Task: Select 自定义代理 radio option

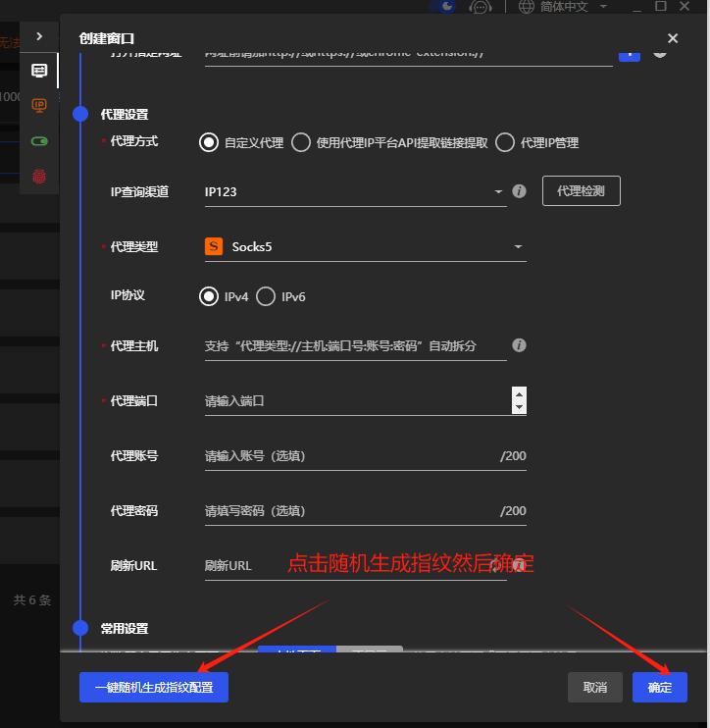Action: (x=209, y=142)
